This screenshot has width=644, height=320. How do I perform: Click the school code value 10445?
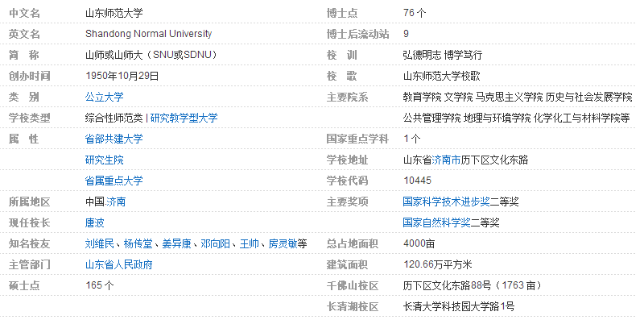pyautogui.click(x=417, y=181)
